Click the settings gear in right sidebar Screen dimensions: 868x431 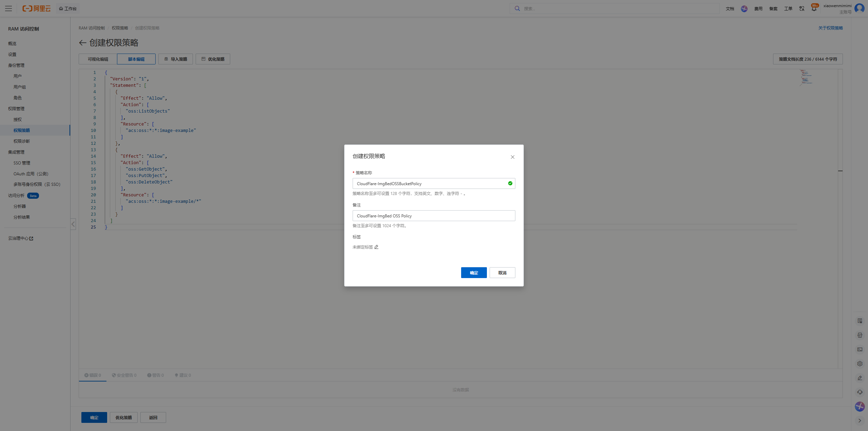[860, 363]
